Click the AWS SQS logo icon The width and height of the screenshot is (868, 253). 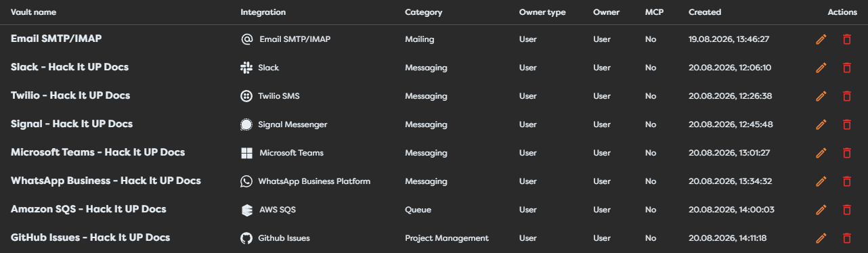click(246, 210)
